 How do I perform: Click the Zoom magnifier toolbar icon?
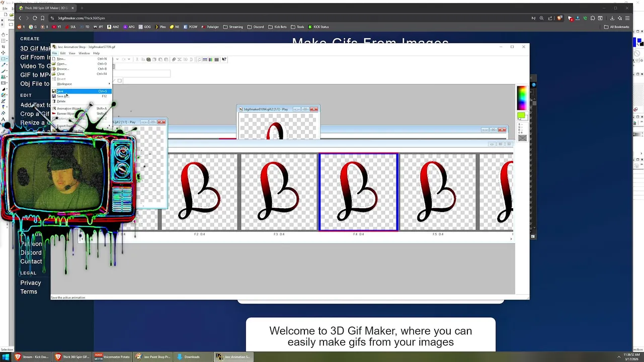(199, 59)
